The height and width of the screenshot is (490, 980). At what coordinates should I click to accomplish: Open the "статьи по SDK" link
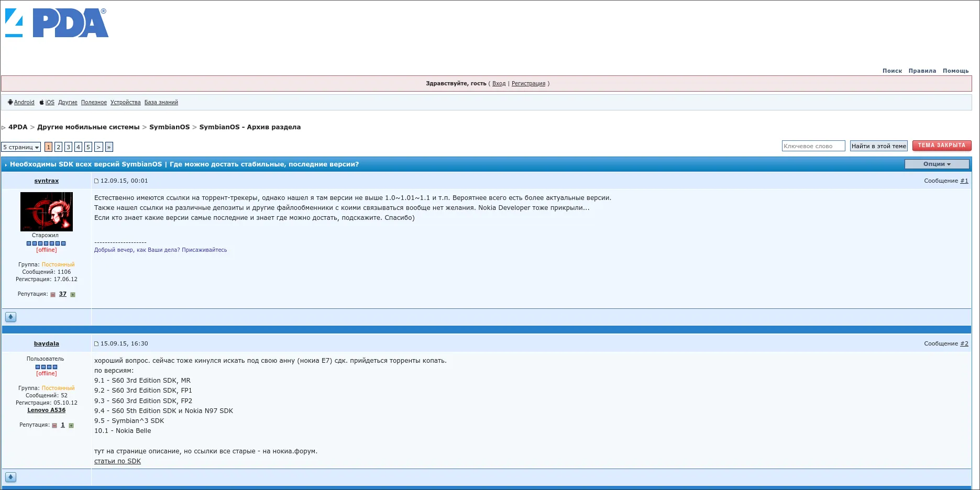[117, 461]
